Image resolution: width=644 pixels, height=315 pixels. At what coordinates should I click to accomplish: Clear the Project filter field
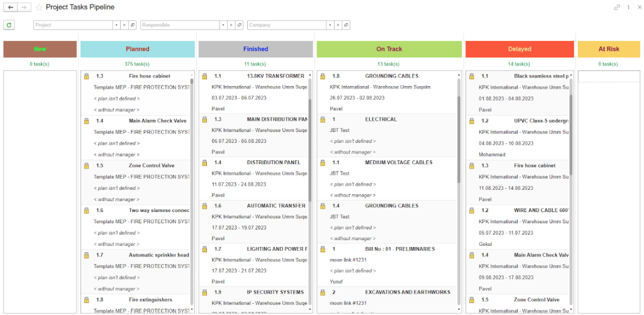[124, 25]
